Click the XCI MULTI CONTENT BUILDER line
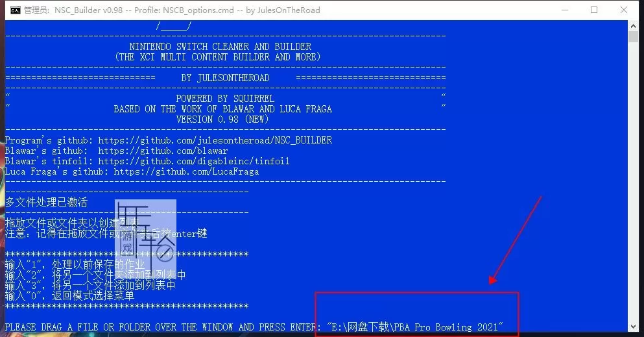Screen dimensions: 644x337 [218, 56]
